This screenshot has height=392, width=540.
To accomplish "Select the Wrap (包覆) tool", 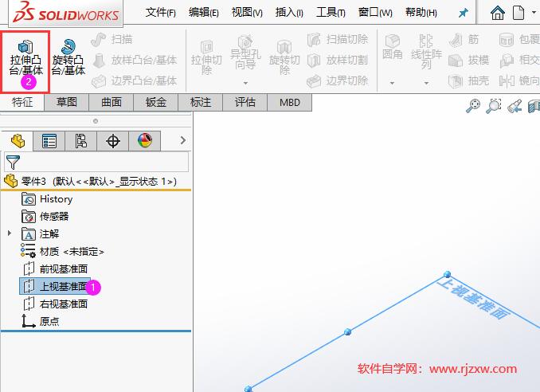I will pyautogui.click(x=519, y=40).
